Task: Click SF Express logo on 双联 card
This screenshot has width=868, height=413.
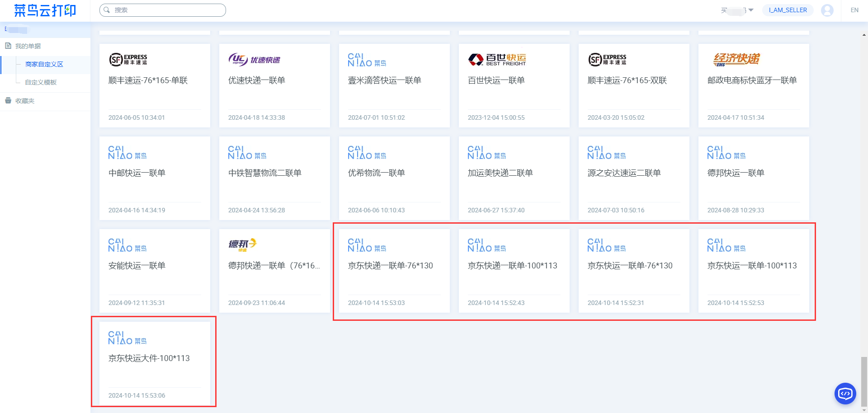Action: [607, 60]
